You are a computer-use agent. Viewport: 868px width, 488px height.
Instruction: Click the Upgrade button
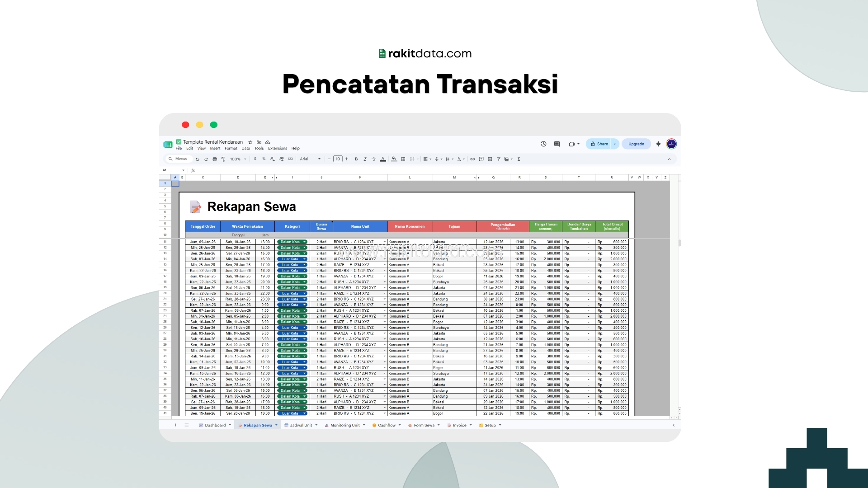click(x=636, y=144)
